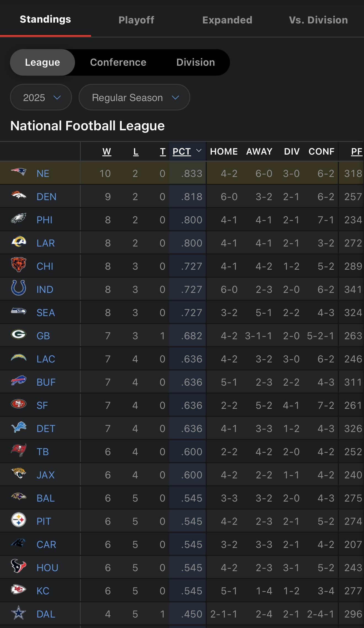The width and height of the screenshot is (364, 628).
Task: Click the Philadelphia Eagles logo
Action: [x=18, y=219]
